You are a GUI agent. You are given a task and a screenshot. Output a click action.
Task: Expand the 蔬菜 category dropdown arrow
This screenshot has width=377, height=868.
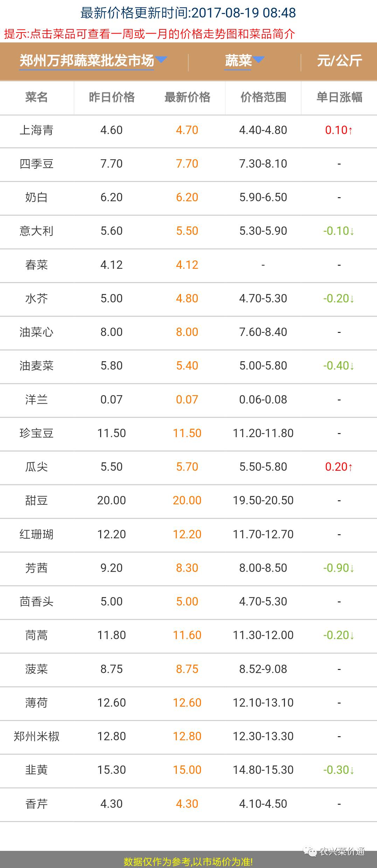pos(258,59)
